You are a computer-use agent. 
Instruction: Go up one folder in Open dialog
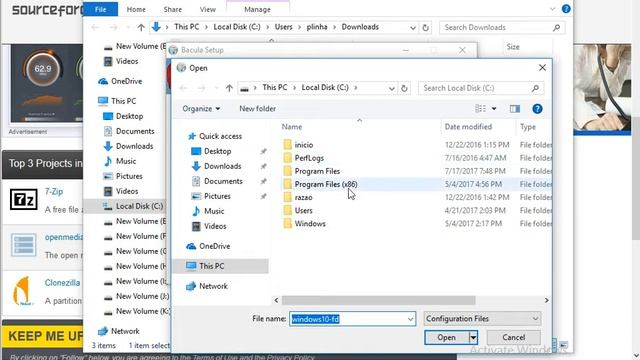[229, 88]
